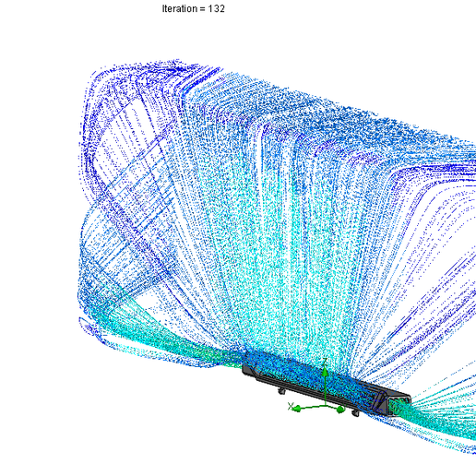Select the left mounting foot under the housing

point(281,391)
